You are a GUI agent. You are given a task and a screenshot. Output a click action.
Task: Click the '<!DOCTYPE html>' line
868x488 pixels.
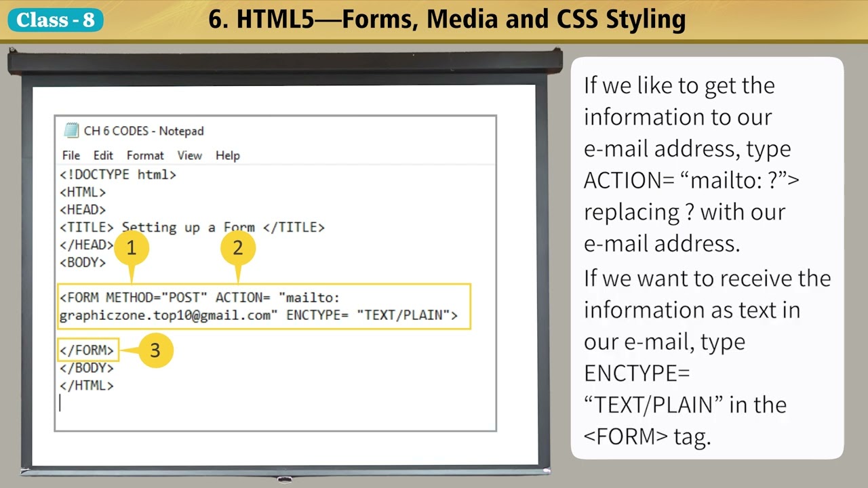click(118, 175)
